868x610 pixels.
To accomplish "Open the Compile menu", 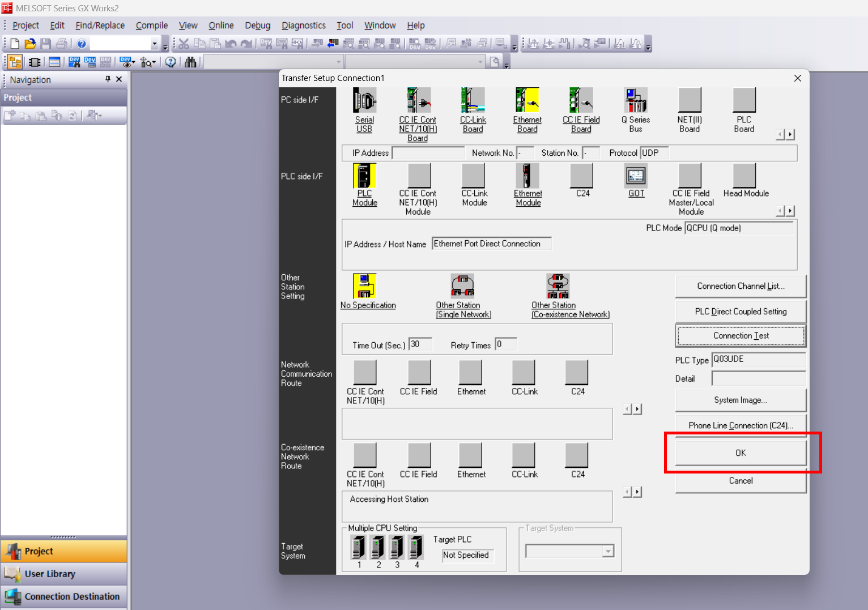I will pos(152,25).
